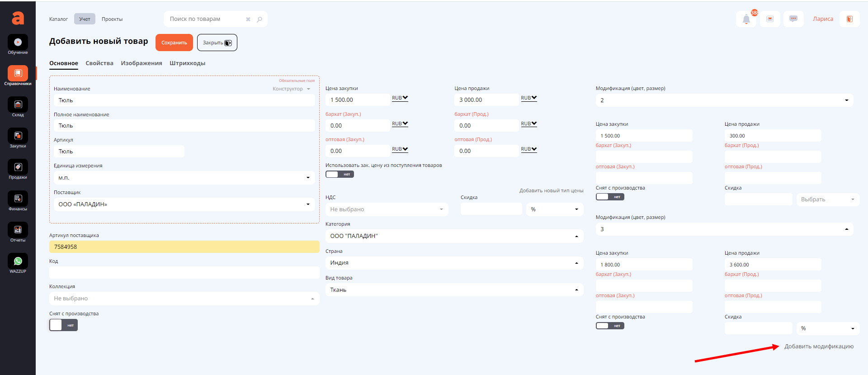
Task: Open the Продажи sales sidebar icon
Action: [x=18, y=167]
